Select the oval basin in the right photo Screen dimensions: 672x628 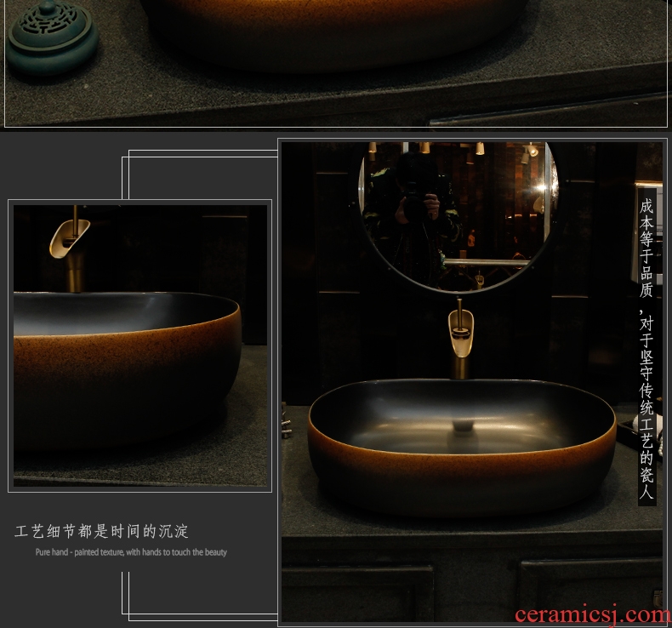click(462, 442)
